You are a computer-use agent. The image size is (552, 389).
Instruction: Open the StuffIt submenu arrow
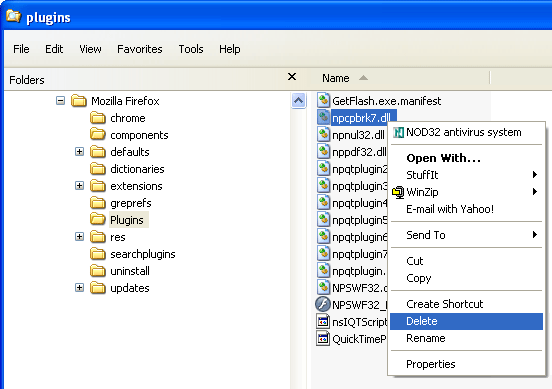(x=535, y=175)
